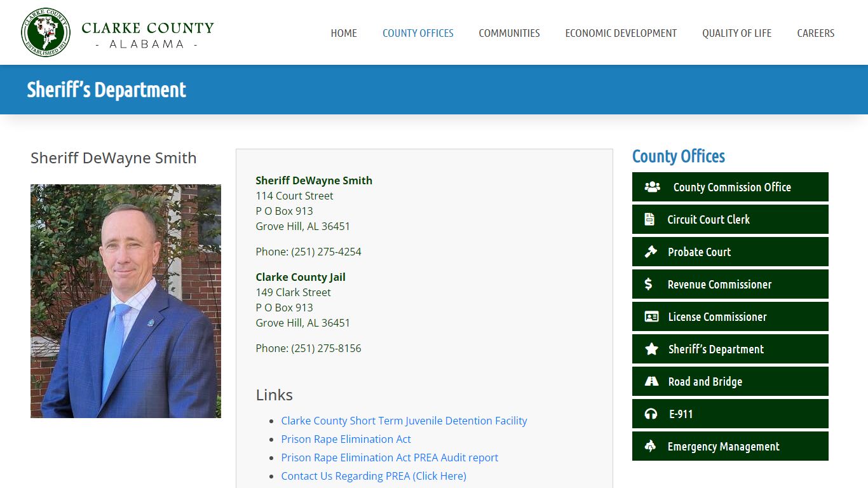Screen dimensions: 868x488
Task: Follow the Contact Us Regarding PREA link
Action: 374,476
